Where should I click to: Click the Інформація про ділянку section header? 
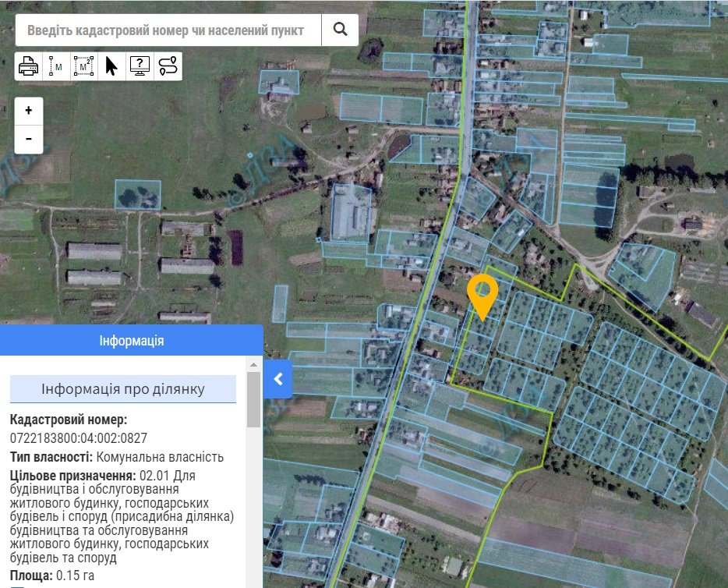(123, 389)
